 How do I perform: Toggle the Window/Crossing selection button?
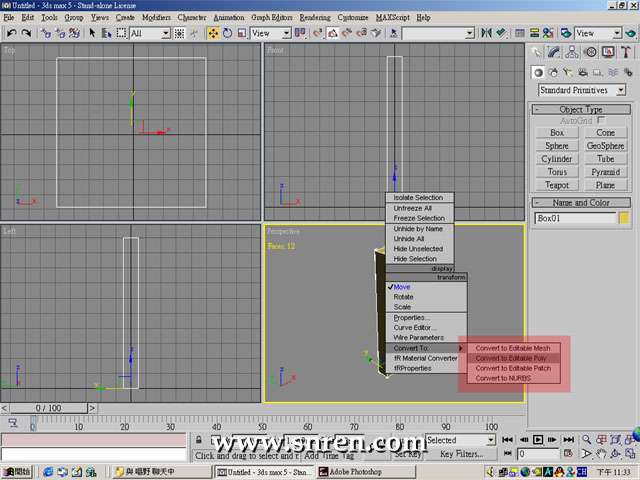click(179, 33)
